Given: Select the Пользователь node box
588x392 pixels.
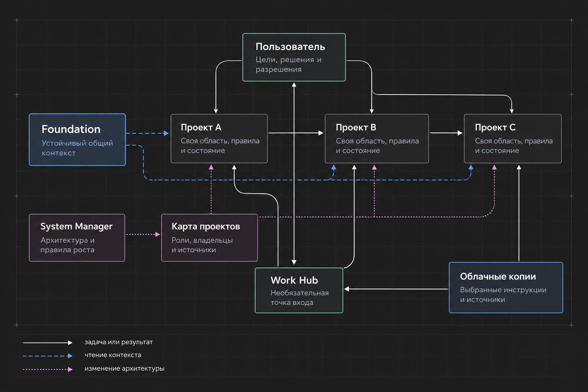Looking at the screenshot, I should point(294,57).
